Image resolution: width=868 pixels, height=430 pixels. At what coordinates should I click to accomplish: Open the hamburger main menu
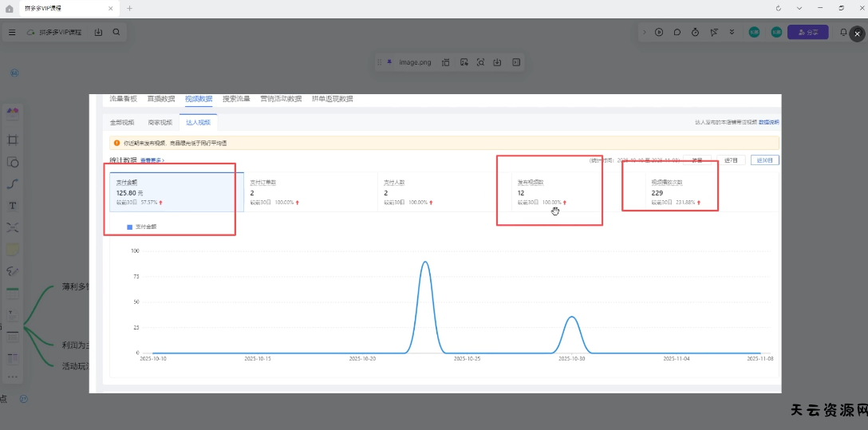(12, 33)
